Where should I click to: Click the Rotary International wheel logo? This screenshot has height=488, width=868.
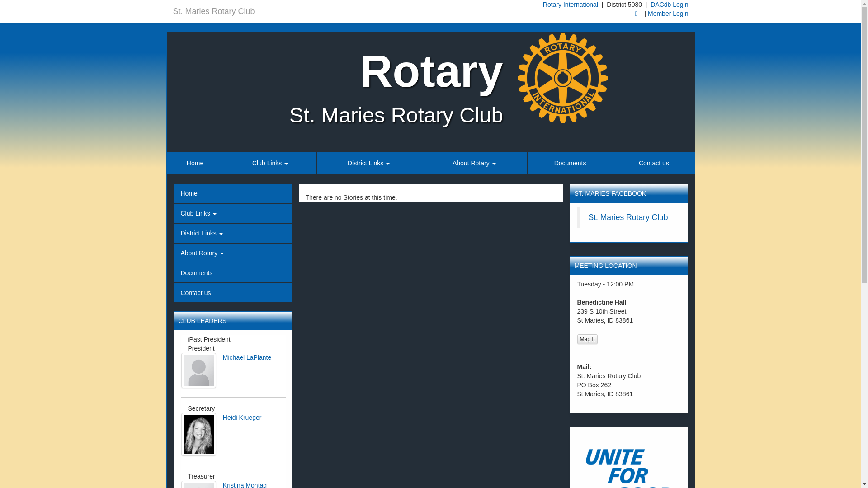tap(562, 78)
